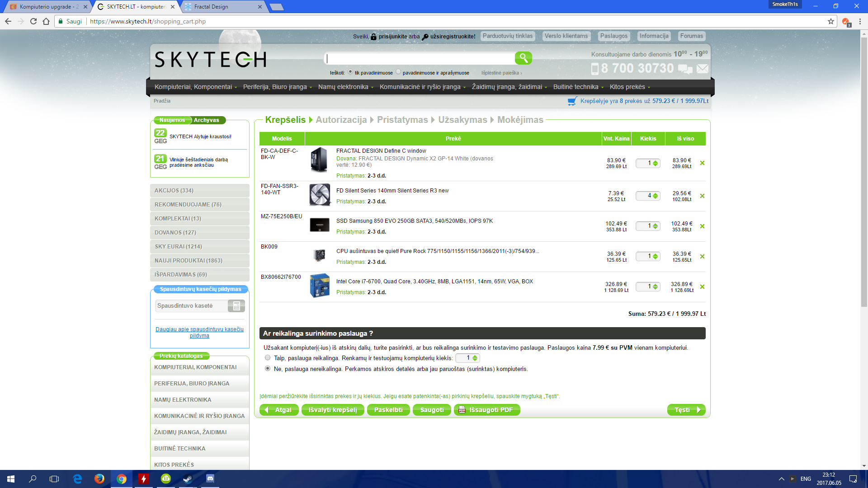Select search 'tik pavadinimuose' radio option
868x488 pixels.
tap(350, 72)
